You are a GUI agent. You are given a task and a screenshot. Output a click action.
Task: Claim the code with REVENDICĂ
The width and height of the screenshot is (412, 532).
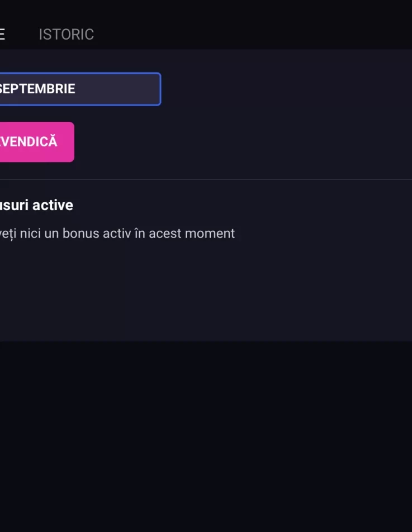pyautogui.click(x=37, y=142)
